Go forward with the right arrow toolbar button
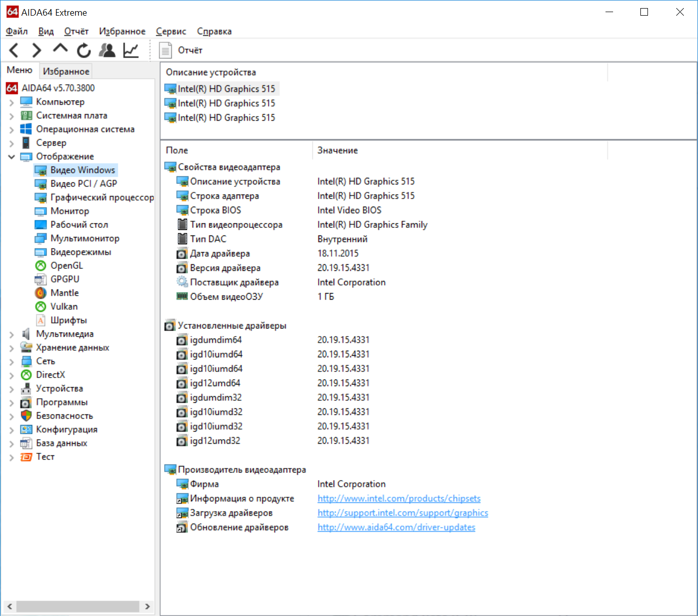The height and width of the screenshot is (616, 698). (x=36, y=50)
